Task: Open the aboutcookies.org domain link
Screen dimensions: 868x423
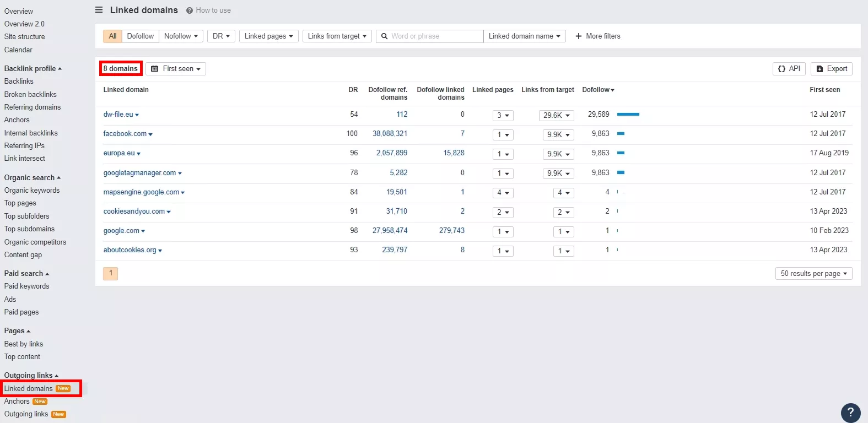Action: [130, 250]
